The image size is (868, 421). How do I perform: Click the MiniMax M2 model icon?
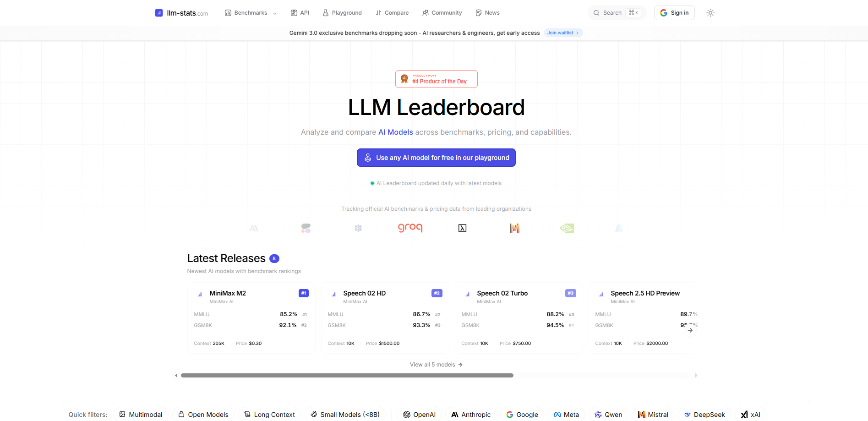pos(199,294)
